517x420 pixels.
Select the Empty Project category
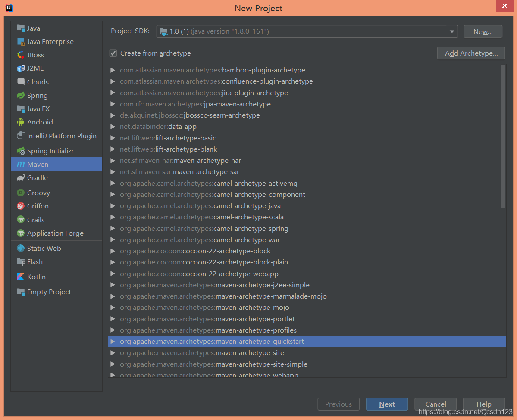click(x=56, y=292)
